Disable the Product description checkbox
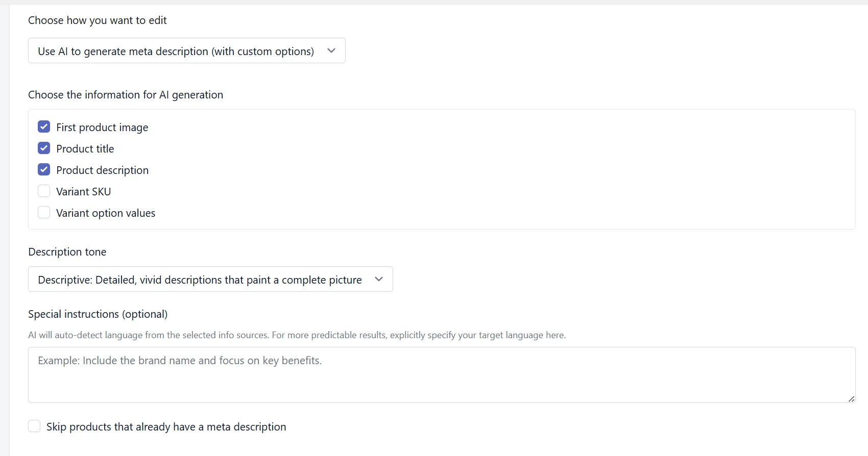868x456 pixels. point(44,169)
